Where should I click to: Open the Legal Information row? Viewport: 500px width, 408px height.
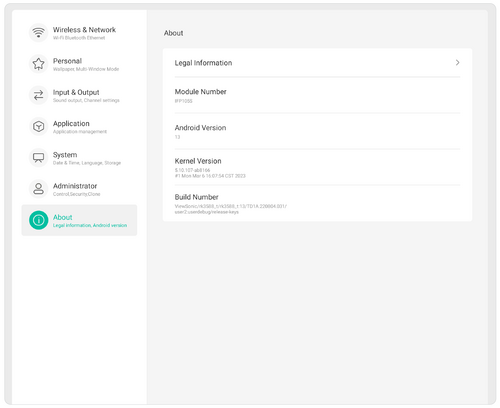pos(317,63)
